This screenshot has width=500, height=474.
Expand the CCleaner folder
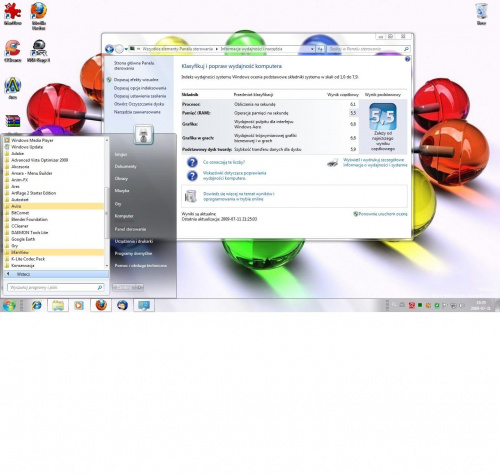point(54,226)
